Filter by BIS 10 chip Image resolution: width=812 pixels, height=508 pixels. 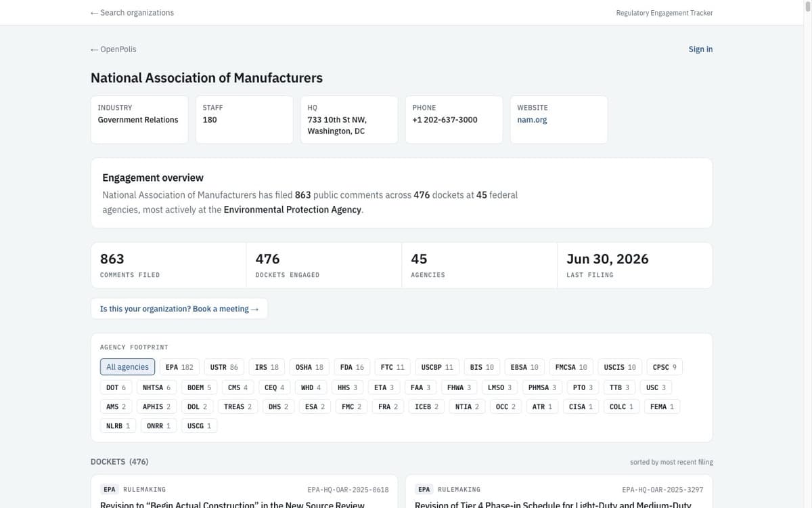[x=482, y=367]
